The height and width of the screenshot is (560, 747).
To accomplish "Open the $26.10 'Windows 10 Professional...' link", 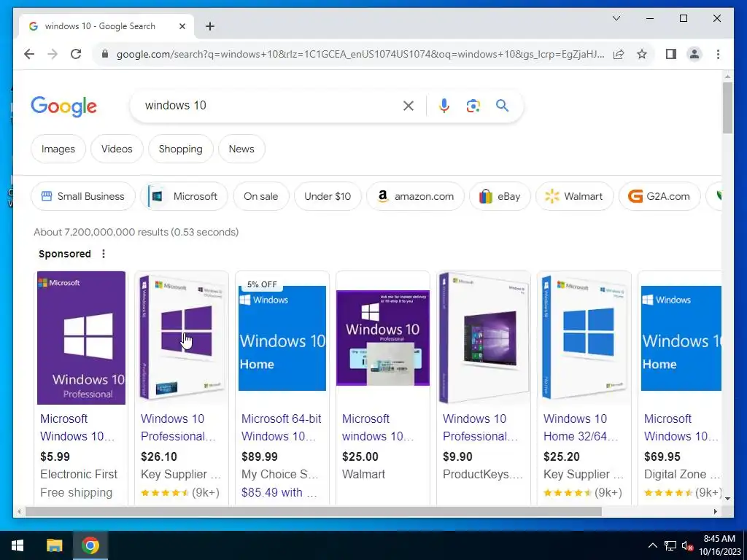I will (x=178, y=427).
